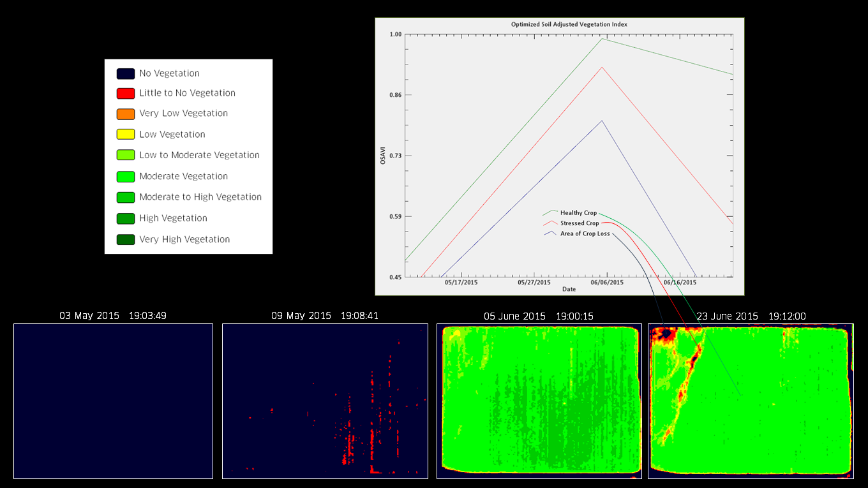Select the Low to Moderate Vegetation swatch
Viewport: 868px width, 488px height.
[x=126, y=155]
